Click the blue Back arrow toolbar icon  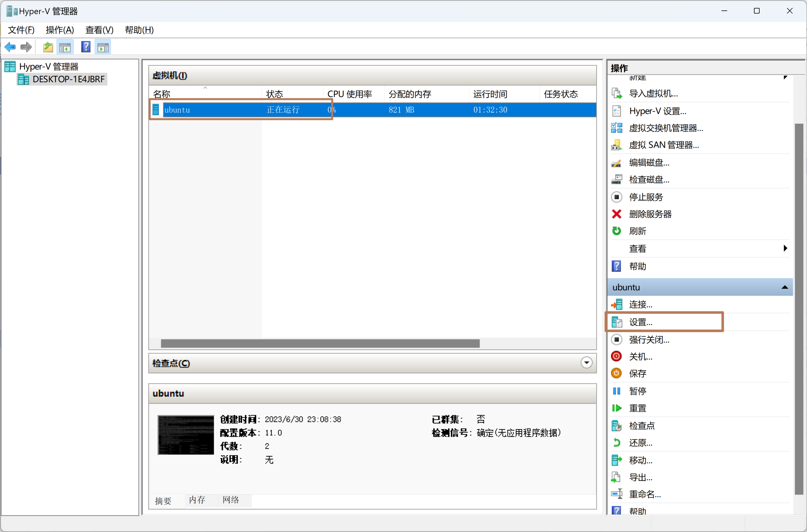click(10, 47)
